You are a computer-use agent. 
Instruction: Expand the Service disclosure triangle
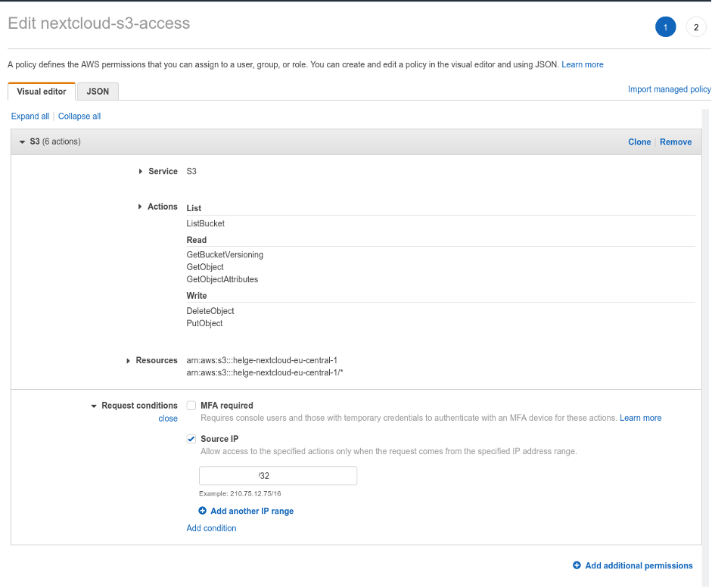[139, 171]
